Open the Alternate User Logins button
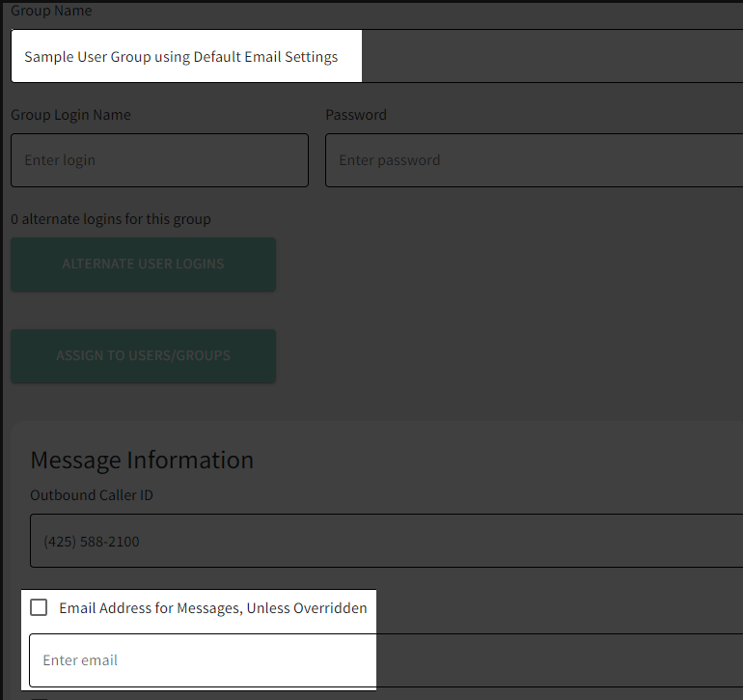Viewport: 743px width, 700px height. click(x=143, y=265)
